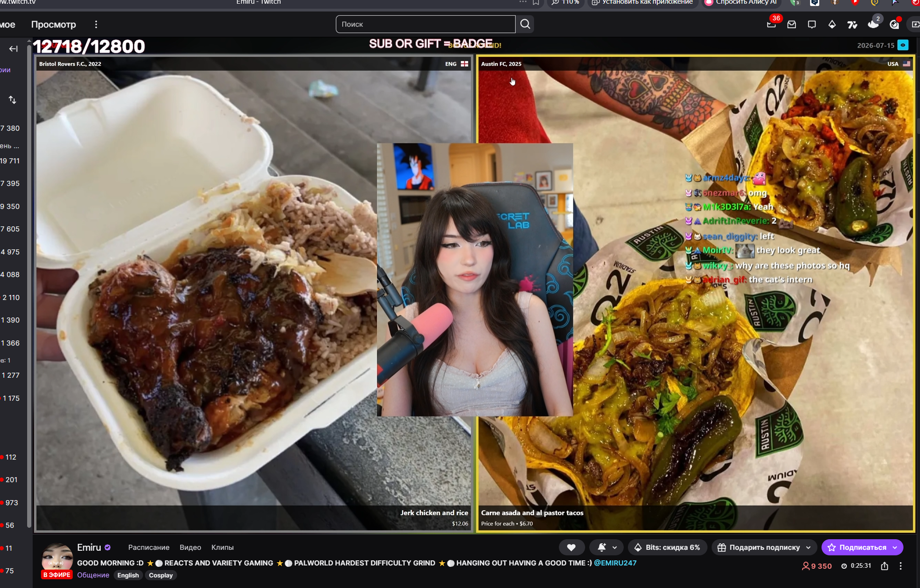Open the browser three-dot address bar menu
The height and width of the screenshot is (588, 920).
[x=523, y=2]
